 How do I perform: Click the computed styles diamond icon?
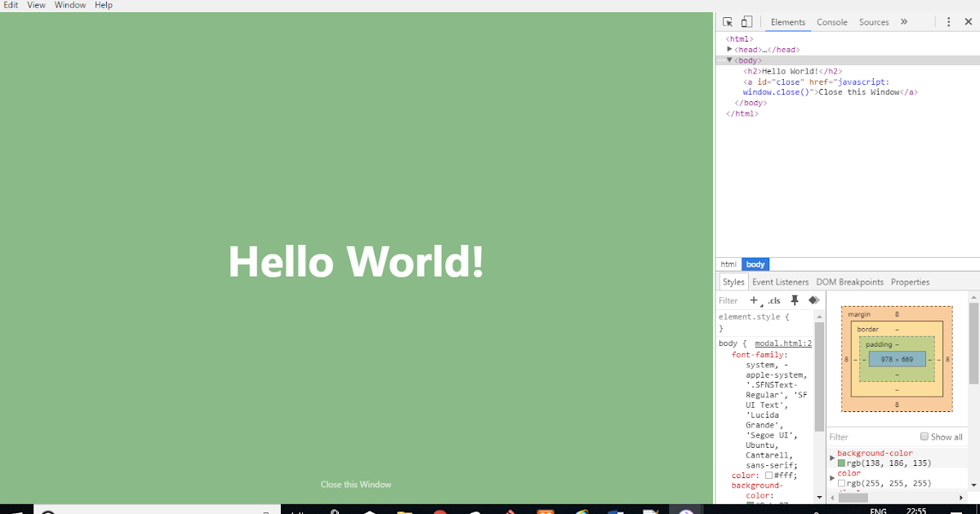point(813,300)
